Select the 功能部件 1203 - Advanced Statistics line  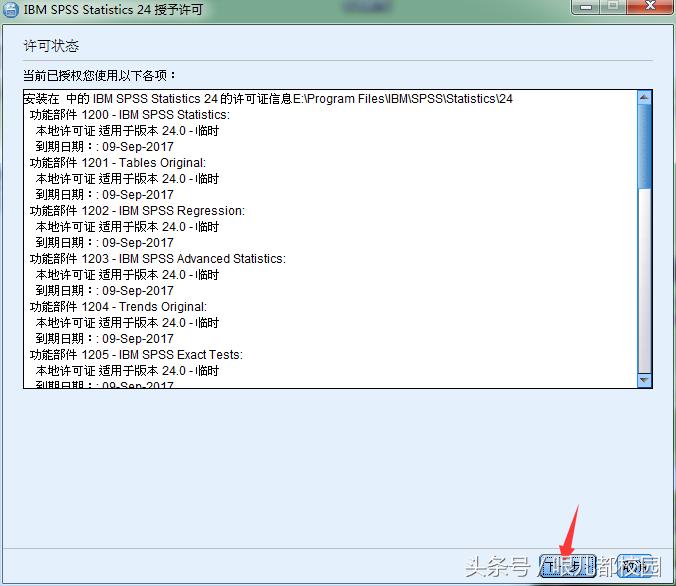158,258
